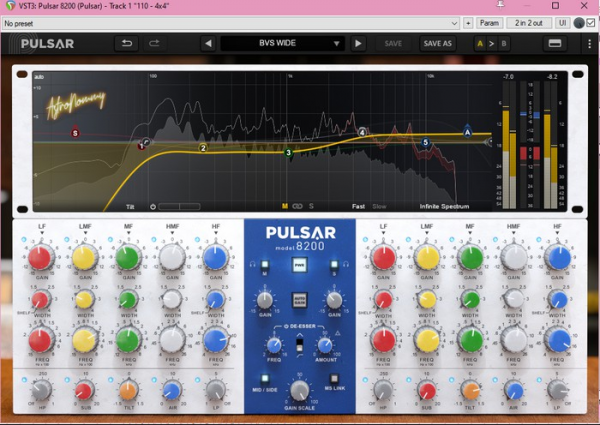Viewport: 600px width, 425px height.
Task: Select the red S sub node
Action: pos(75,133)
